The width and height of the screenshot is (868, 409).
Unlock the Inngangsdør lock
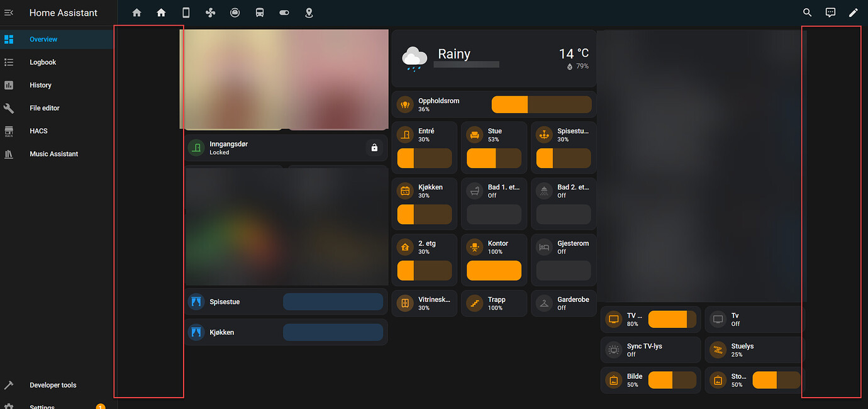click(x=374, y=147)
